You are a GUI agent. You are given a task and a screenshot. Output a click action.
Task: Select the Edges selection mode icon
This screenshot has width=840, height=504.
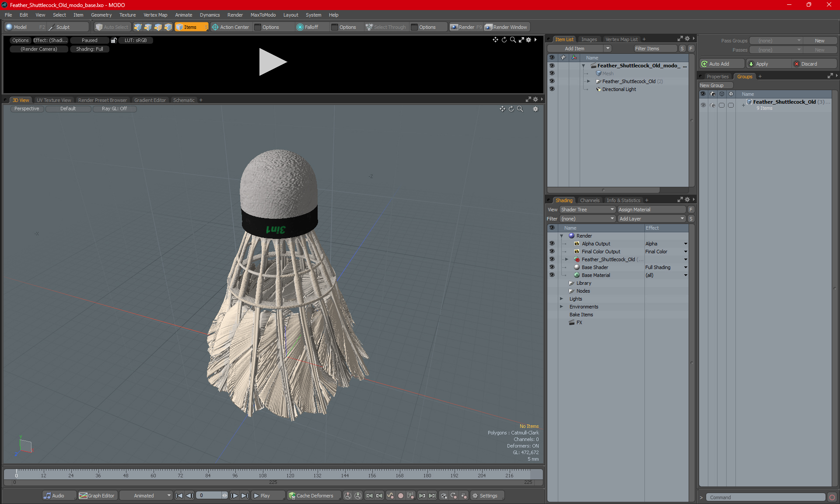[x=148, y=27]
